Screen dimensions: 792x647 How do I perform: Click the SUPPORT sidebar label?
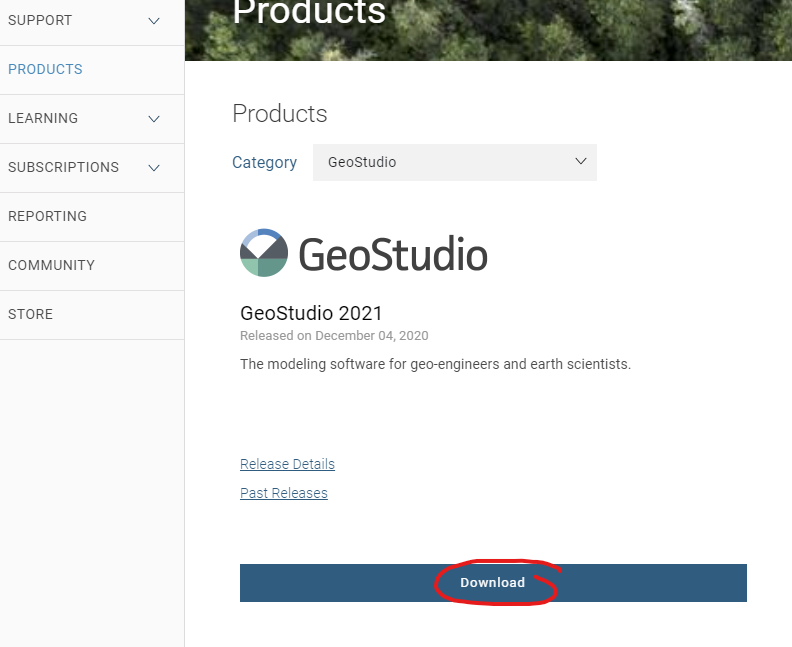[x=40, y=20]
